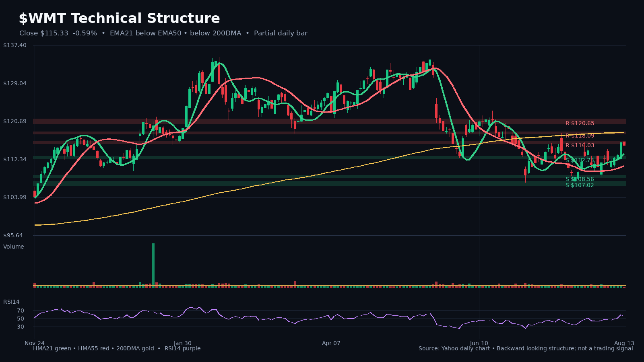Click the "$137.40" price axis label
The height and width of the screenshot is (362, 644).
click(x=15, y=45)
